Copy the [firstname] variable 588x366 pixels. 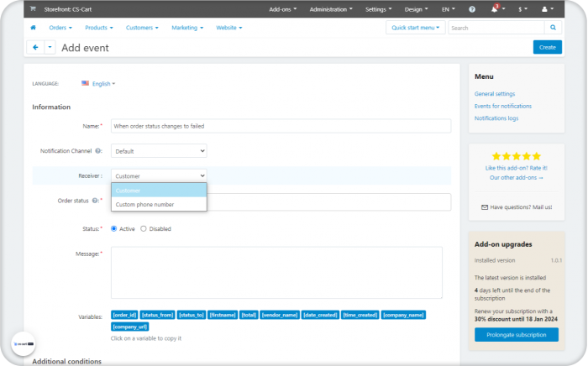click(223, 315)
